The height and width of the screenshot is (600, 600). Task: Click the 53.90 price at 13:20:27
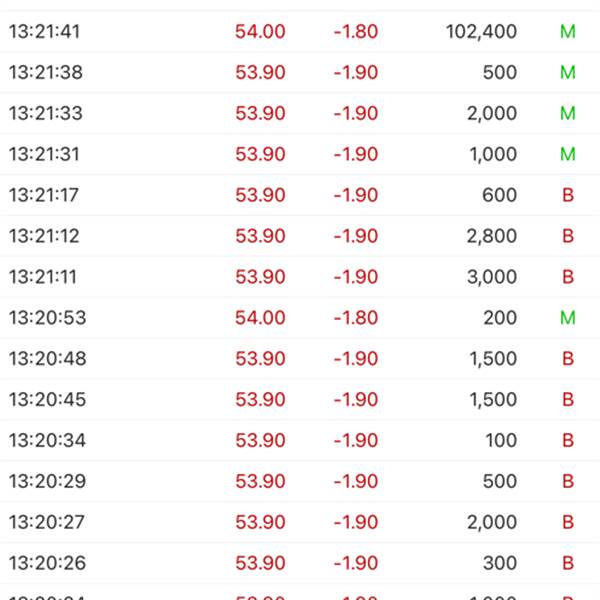point(260,524)
